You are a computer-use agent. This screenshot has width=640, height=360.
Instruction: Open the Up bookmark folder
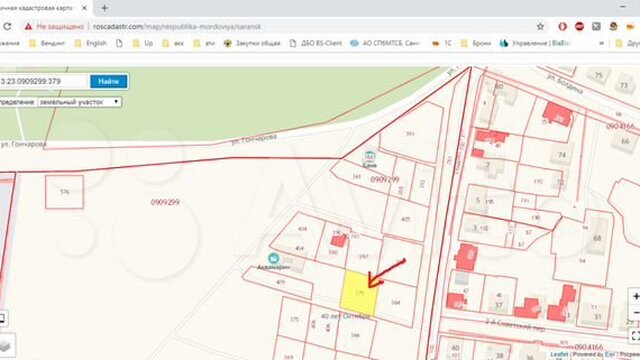click(x=143, y=43)
